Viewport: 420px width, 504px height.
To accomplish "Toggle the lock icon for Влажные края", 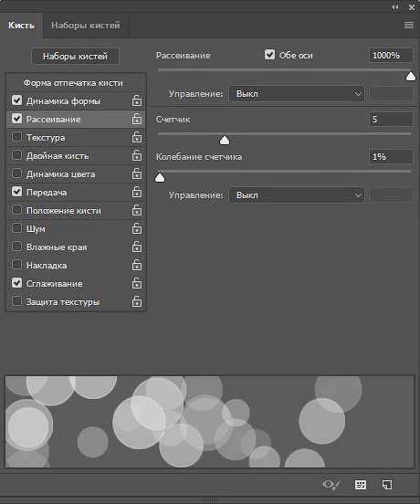I will pos(137,247).
